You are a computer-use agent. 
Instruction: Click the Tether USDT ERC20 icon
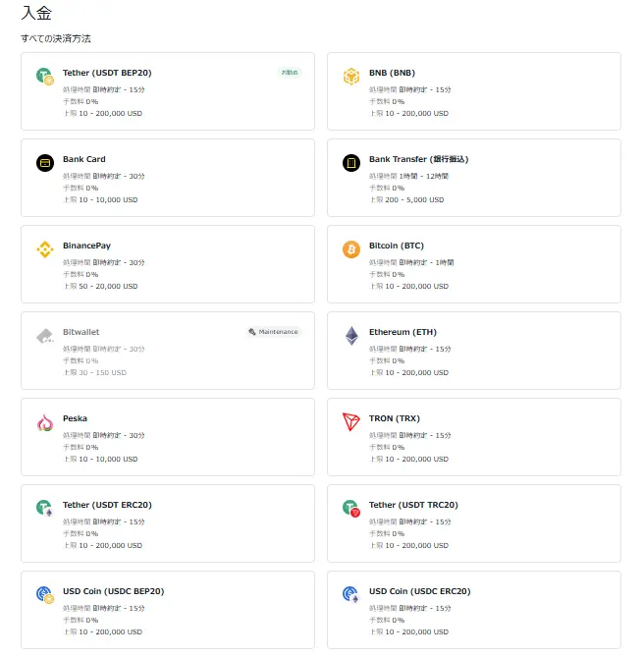click(x=44, y=509)
